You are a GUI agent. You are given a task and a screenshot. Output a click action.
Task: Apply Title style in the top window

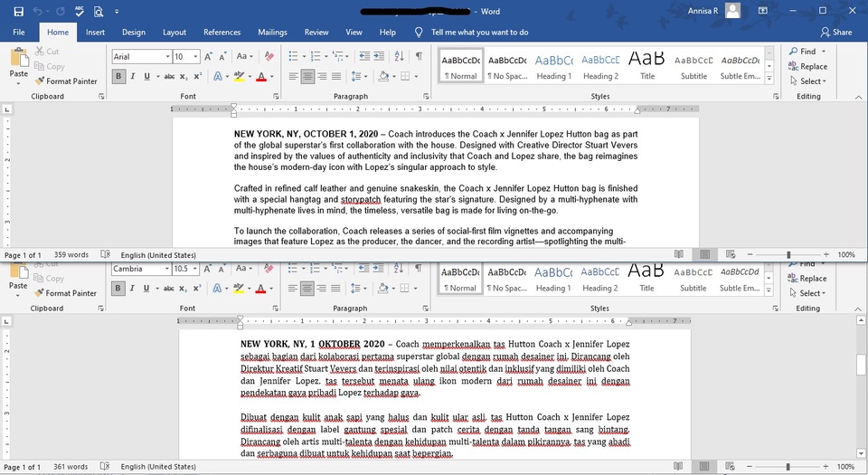point(647,66)
